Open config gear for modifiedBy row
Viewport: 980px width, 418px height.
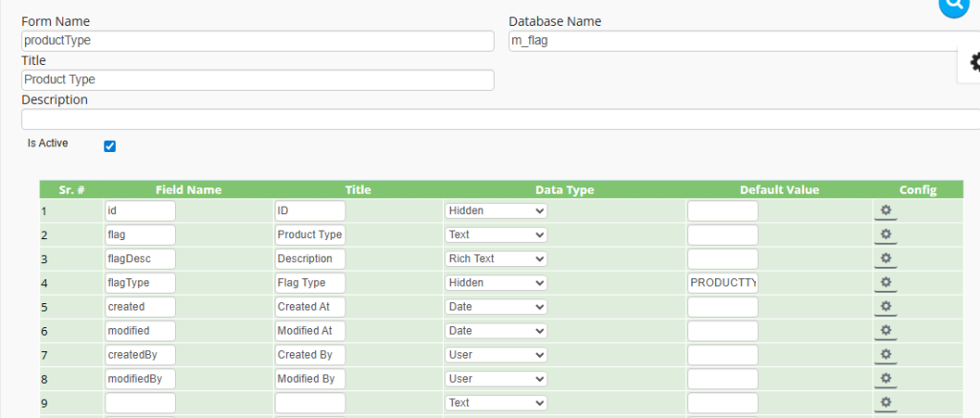click(x=885, y=378)
